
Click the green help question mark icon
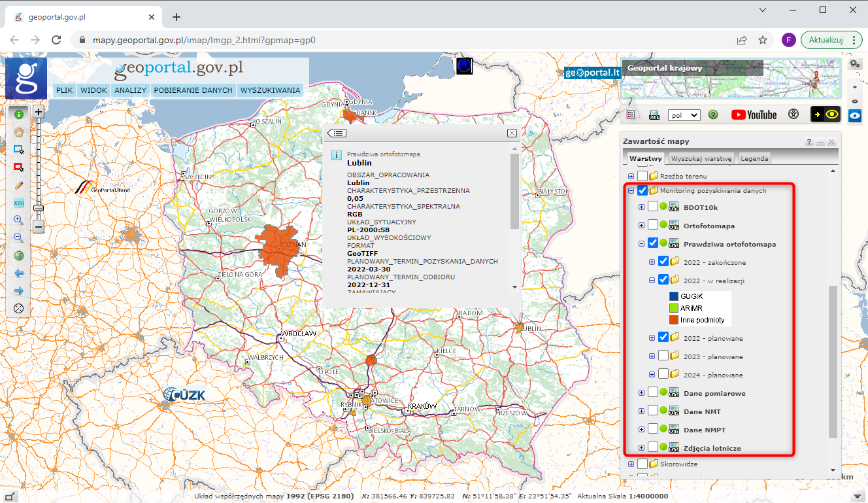pos(713,114)
